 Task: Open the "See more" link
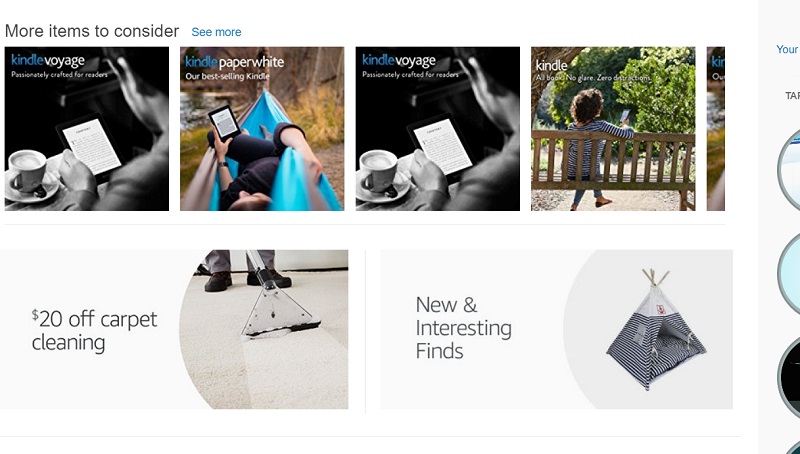point(216,32)
